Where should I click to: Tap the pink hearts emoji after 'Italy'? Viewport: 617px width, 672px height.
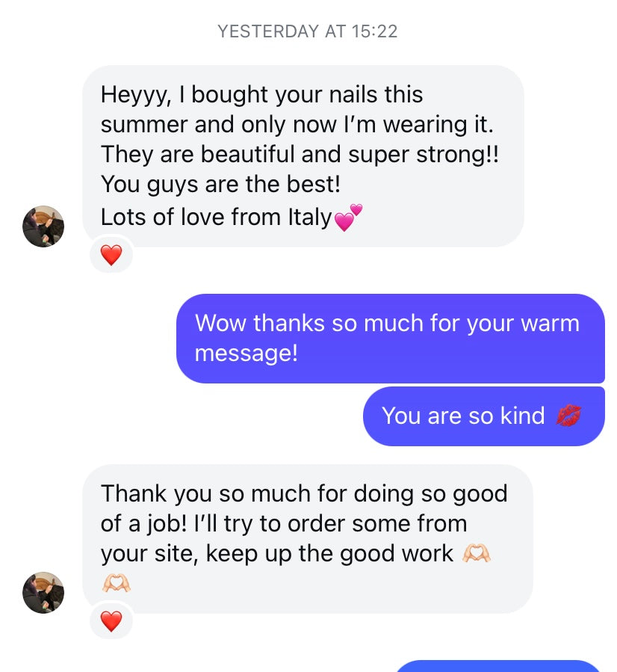point(348,218)
